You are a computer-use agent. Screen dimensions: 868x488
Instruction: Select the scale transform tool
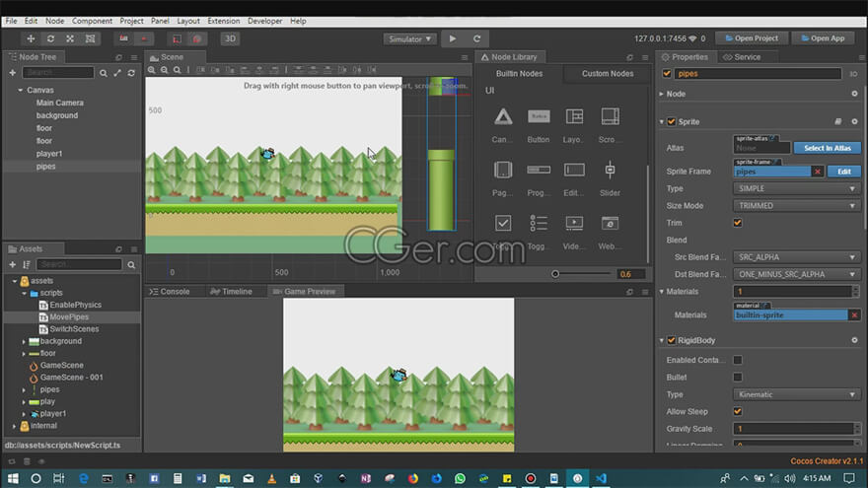70,38
